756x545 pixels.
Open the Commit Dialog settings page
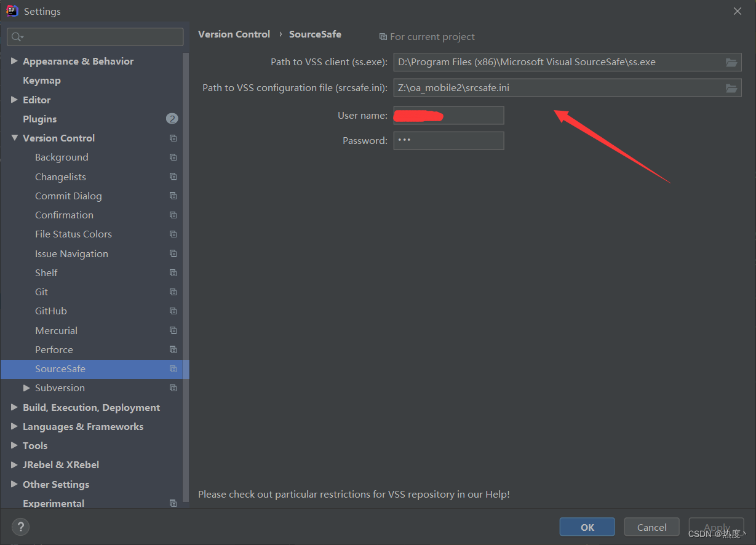(x=68, y=196)
